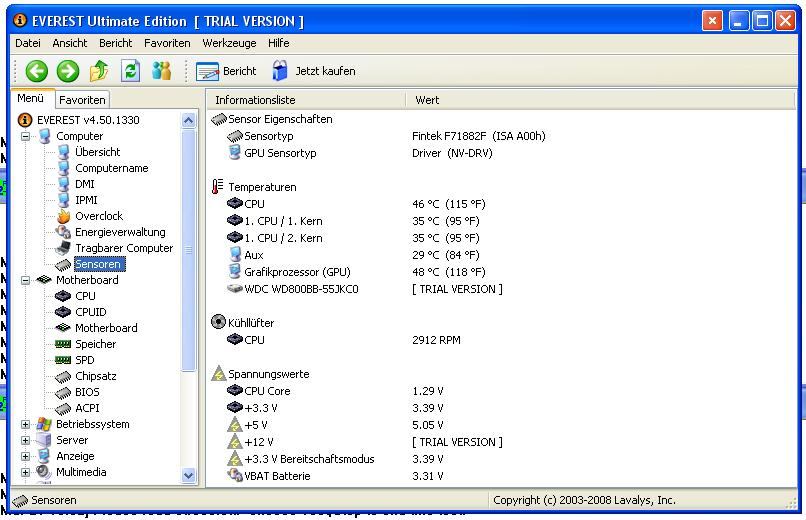806x520 pixels.
Task: Click the Overclock flame icon
Action: tap(64, 216)
